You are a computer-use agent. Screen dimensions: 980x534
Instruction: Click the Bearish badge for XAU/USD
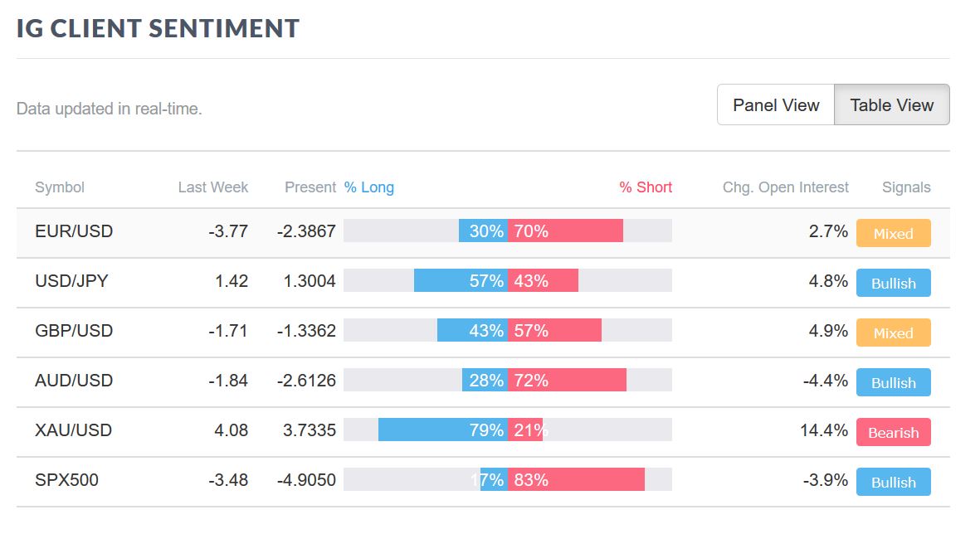coord(893,433)
